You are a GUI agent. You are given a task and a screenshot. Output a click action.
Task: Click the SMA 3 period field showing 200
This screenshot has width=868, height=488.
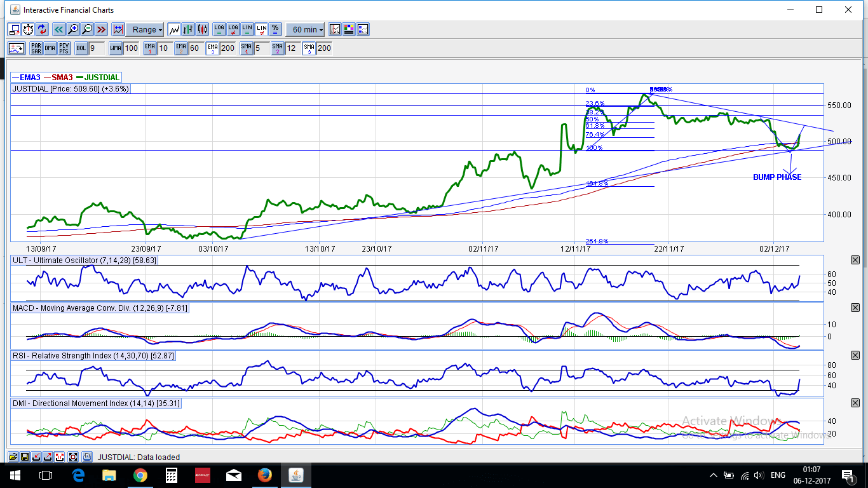(324, 48)
